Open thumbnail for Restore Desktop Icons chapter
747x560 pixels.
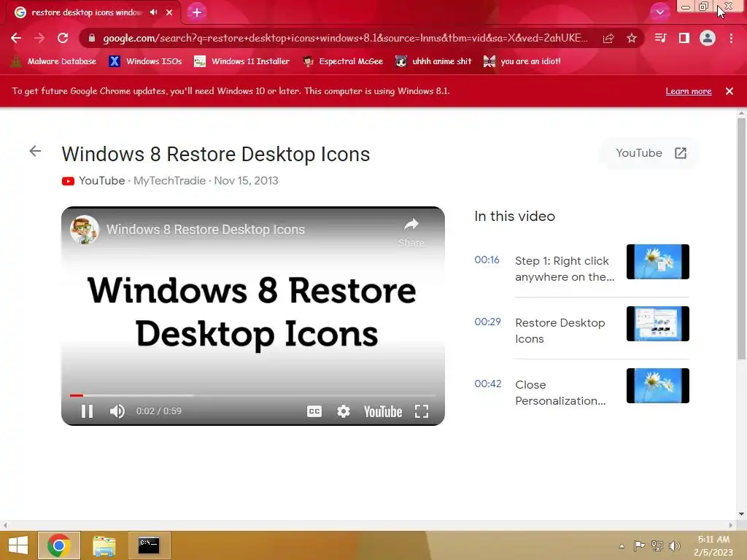coord(658,324)
